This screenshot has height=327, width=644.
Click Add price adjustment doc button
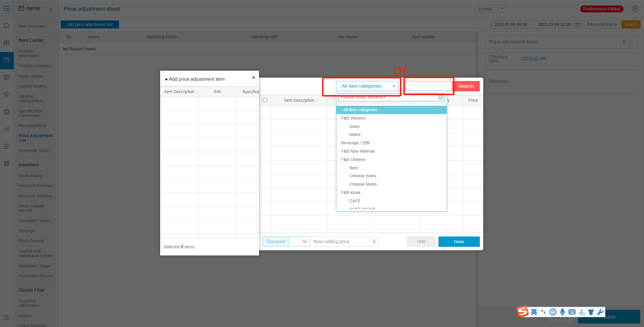pos(90,24)
